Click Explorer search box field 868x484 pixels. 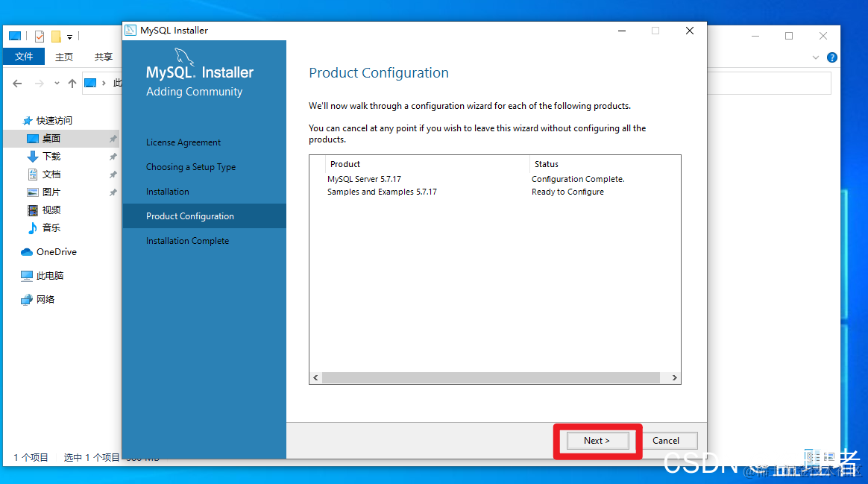coord(769,84)
